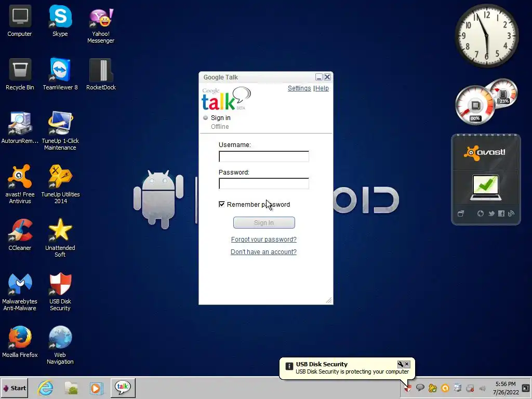Launch the media player taskbar icon
This screenshot has height=399, width=532.
point(96,388)
